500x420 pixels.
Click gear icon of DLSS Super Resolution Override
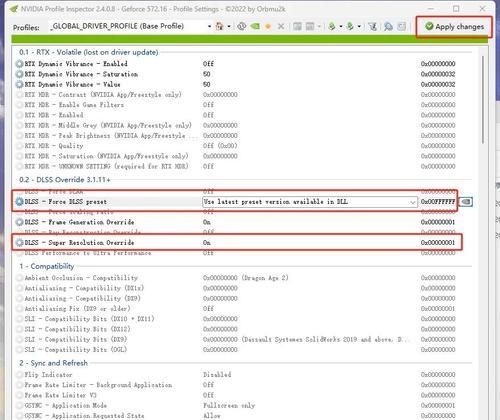(x=20, y=243)
